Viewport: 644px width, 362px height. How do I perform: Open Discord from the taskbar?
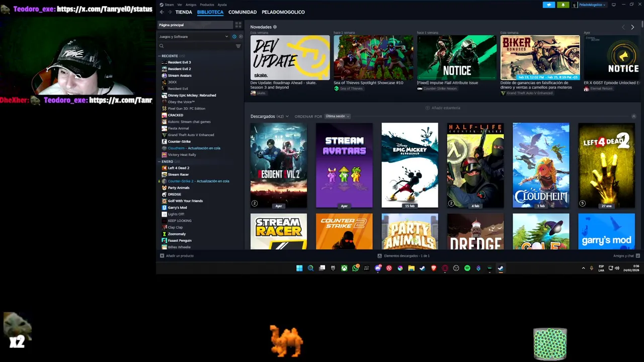point(378,268)
